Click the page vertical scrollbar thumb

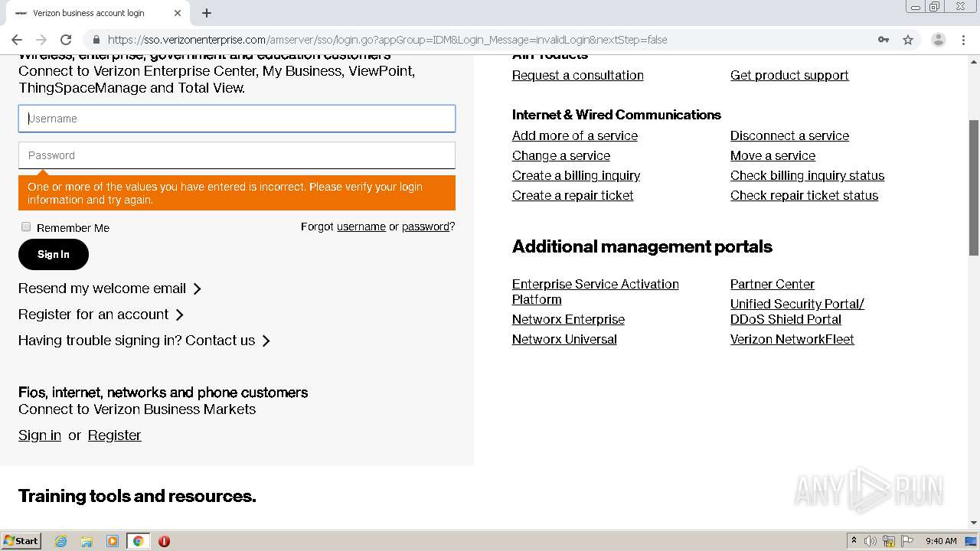coord(974,187)
